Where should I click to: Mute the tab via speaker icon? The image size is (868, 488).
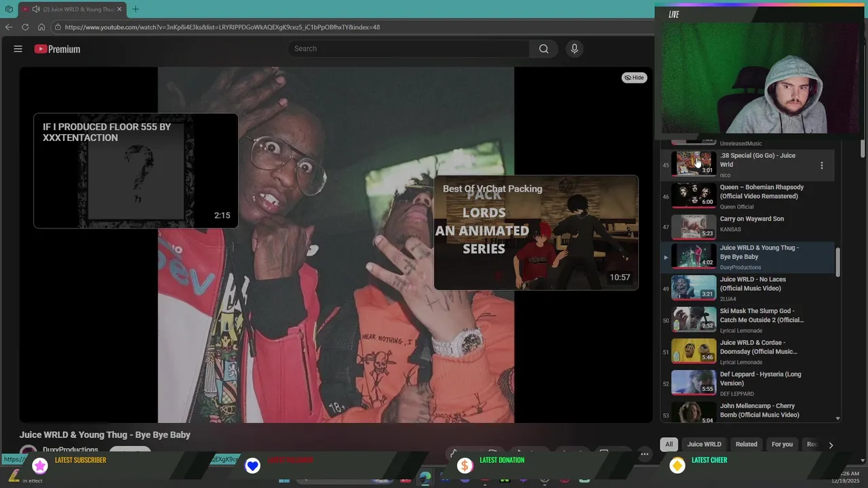pyautogui.click(x=36, y=9)
